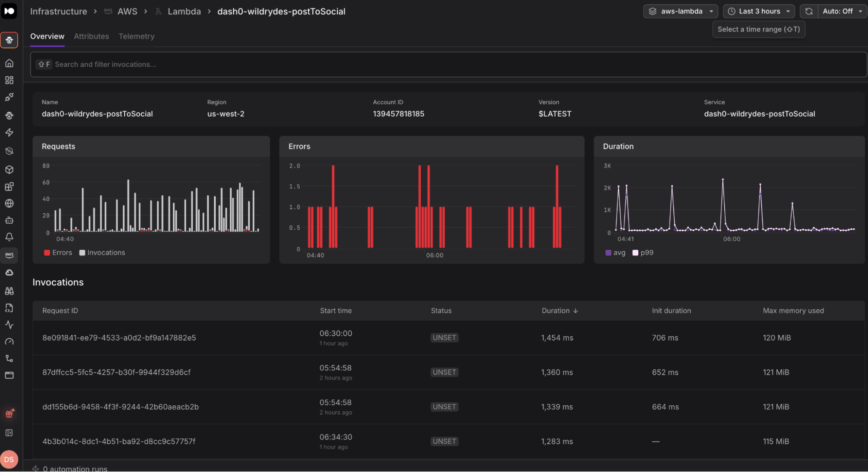
Task: Open the pulse activity icon in sidebar
Action: tap(9, 325)
